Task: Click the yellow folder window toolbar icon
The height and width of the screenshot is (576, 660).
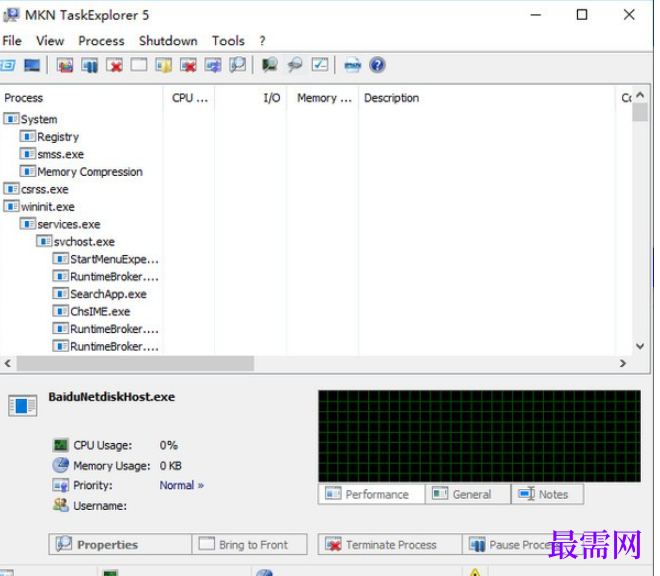Action: click(x=164, y=65)
